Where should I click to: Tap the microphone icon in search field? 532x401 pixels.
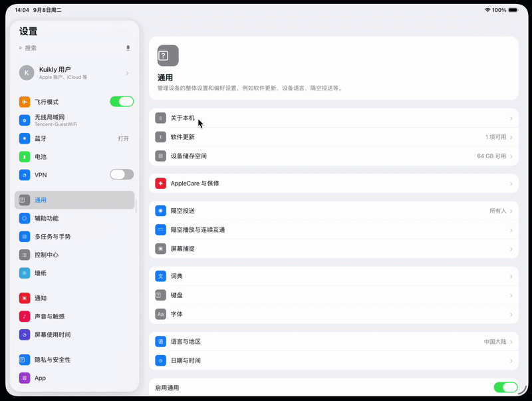pos(128,48)
